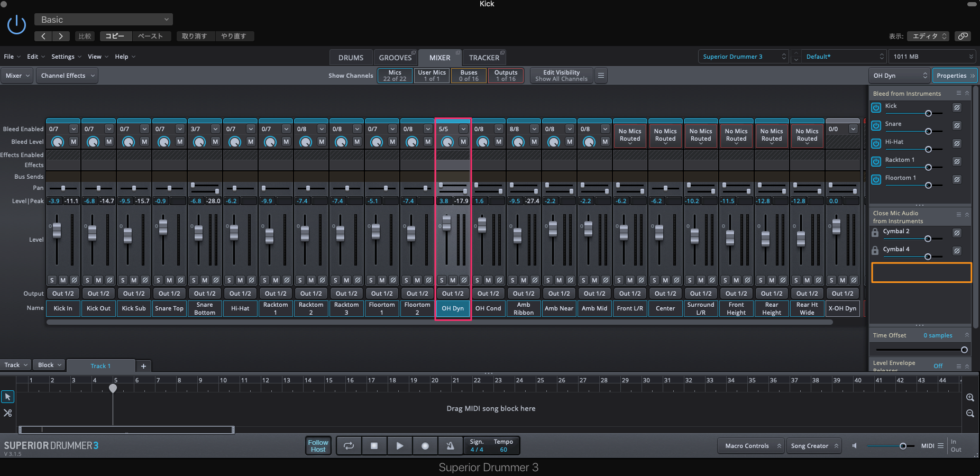
Task: Mute the Kick In channel
Action: [63, 280]
